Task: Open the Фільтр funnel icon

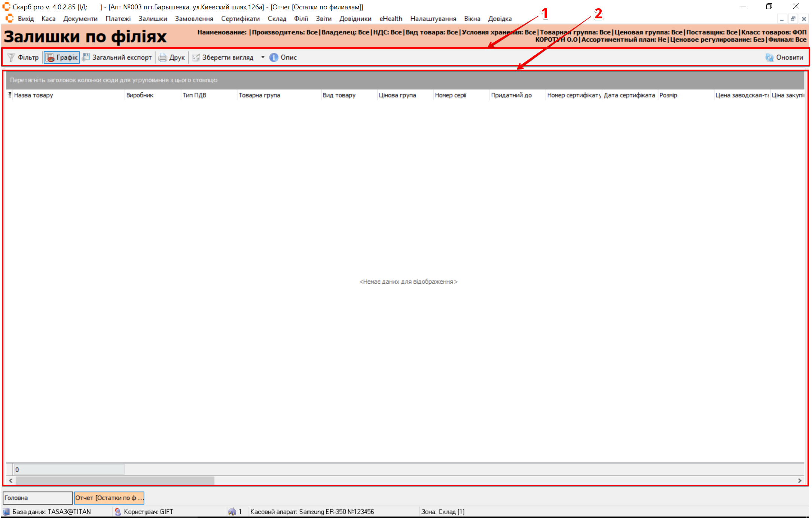Action: (x=12, y=57)
